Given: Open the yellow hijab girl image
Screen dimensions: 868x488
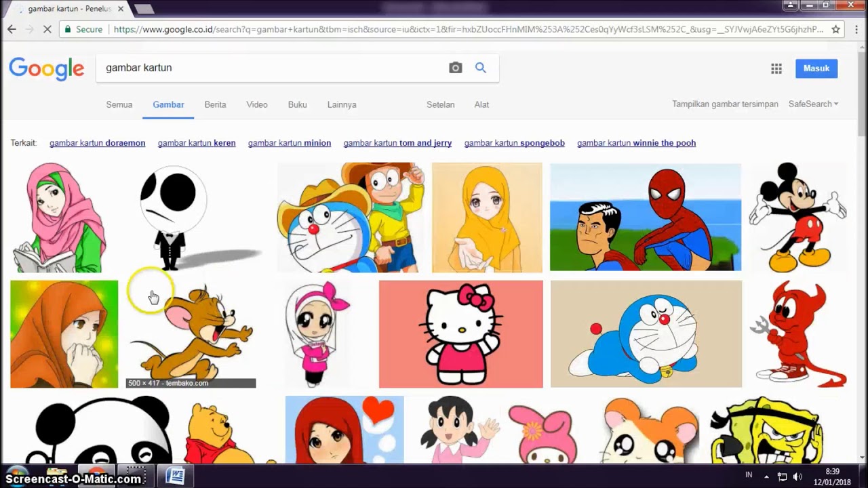Looking at the screenshot, I should (487, 218).
